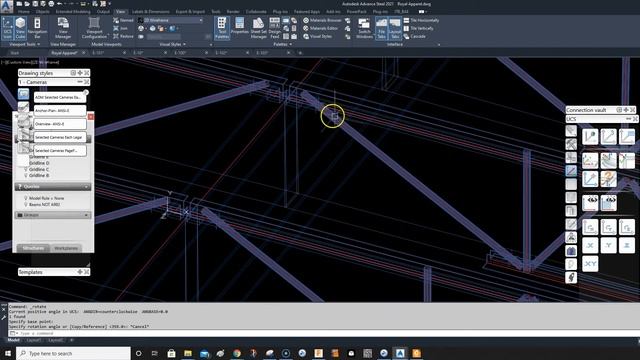Open the View Manager tool
640x360 pixels.
[x=63, y=28]
